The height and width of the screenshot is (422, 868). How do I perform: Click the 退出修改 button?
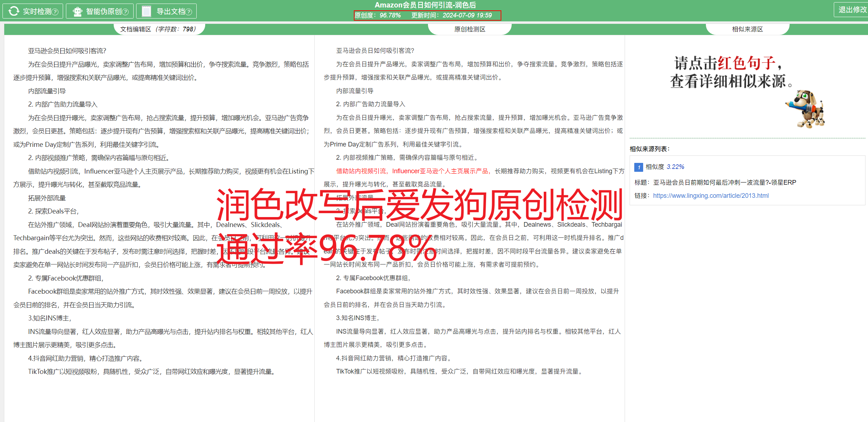click(852, 10)
